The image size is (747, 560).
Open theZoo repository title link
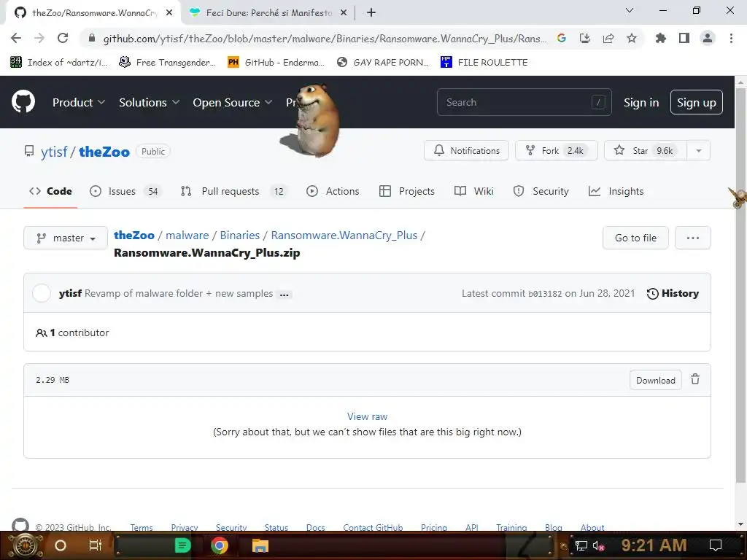coord(104,152)
